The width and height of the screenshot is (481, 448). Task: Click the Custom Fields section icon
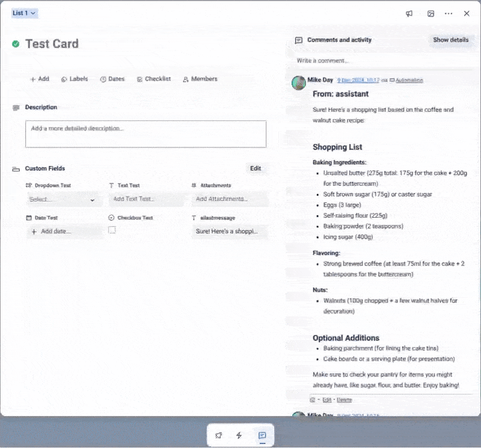pos(16,169)
